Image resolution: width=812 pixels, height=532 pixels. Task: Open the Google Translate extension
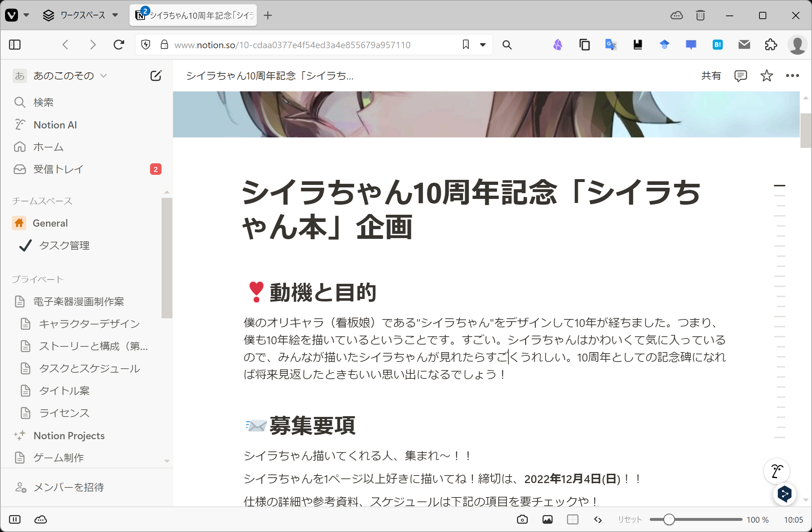click(611, 45)
